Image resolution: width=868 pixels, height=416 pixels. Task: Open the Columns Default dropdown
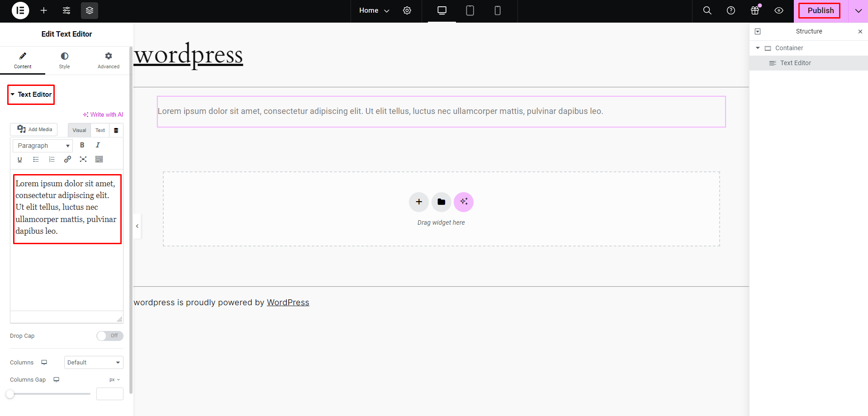pos(94,363)
